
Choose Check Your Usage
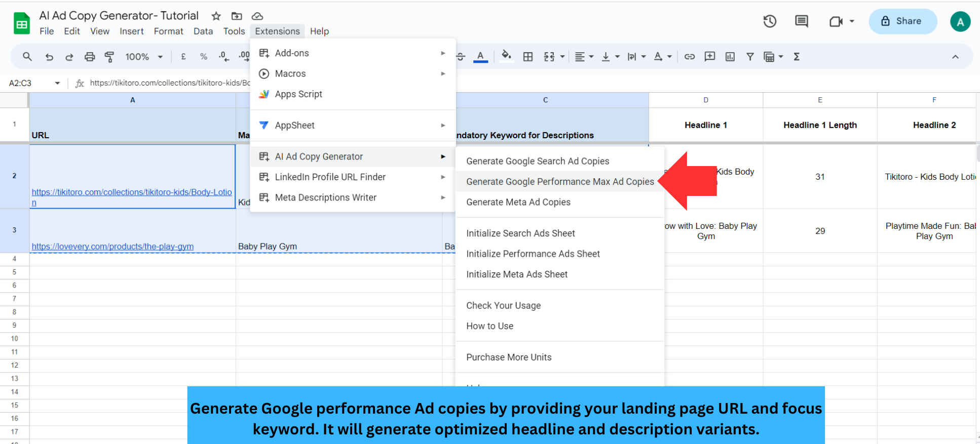[560, 306]
